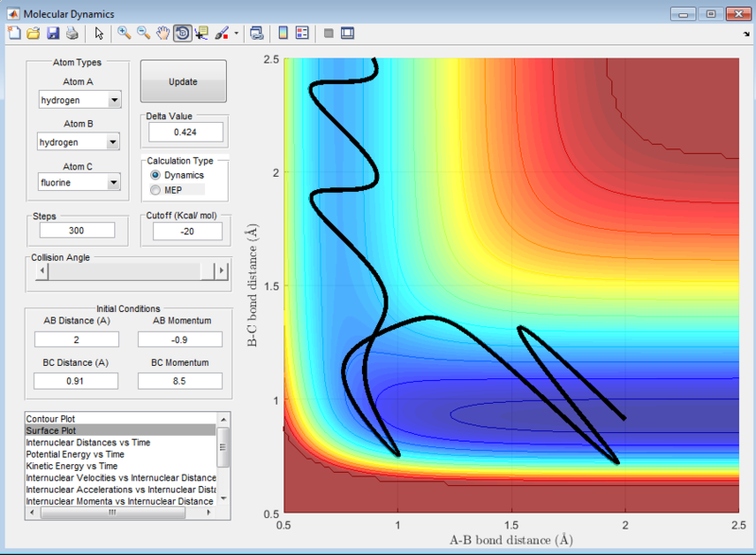Click the Collision Angle slider right arrow
756x555 pixels.
click(222, 271)
